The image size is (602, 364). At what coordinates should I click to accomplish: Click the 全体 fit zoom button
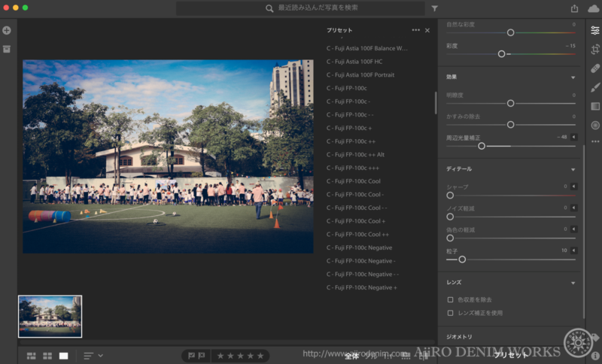[x=351, y=356]
